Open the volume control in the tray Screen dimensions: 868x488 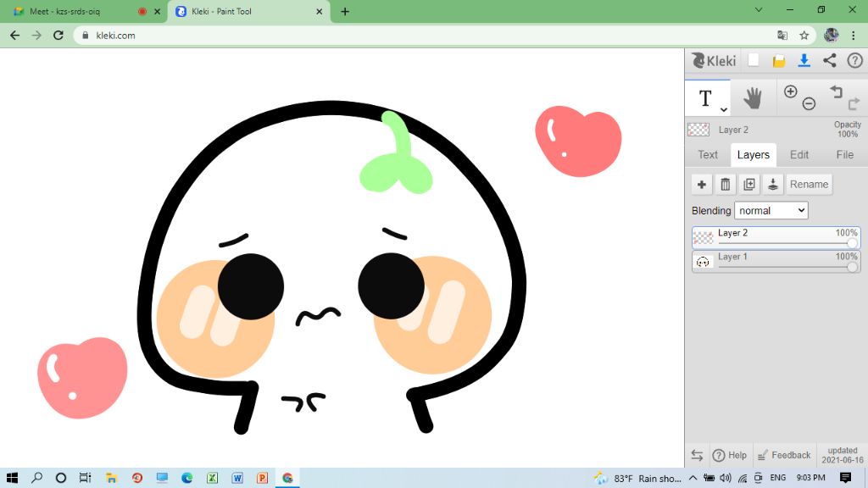click(x=726, y=478)
